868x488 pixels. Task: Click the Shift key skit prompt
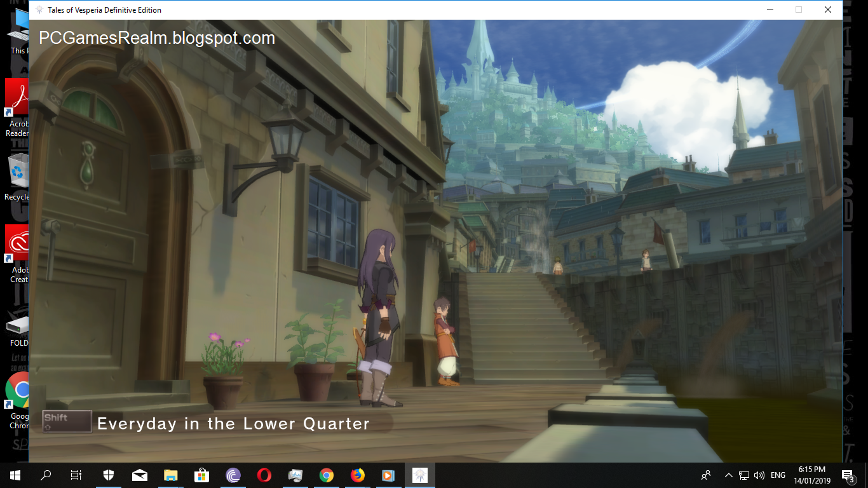click(x=67, y=421)
